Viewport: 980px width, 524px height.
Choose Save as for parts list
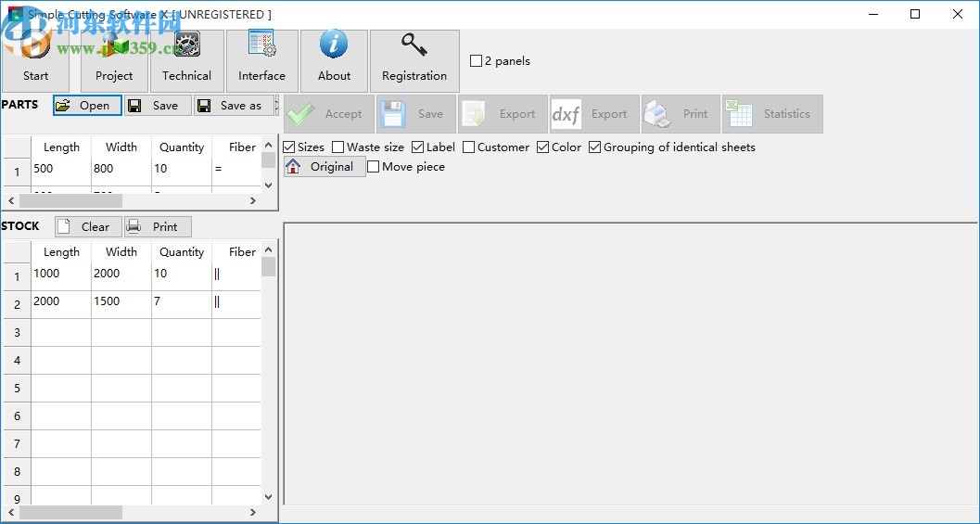tap(234, 106)
